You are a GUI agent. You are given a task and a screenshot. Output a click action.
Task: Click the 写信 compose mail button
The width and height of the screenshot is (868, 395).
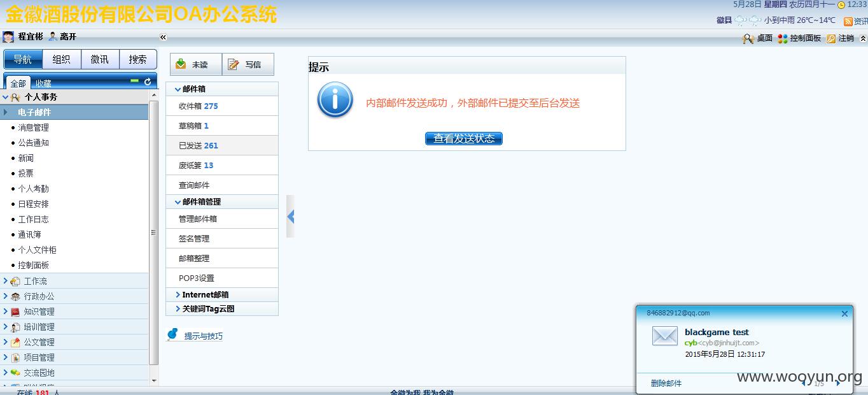248,64
